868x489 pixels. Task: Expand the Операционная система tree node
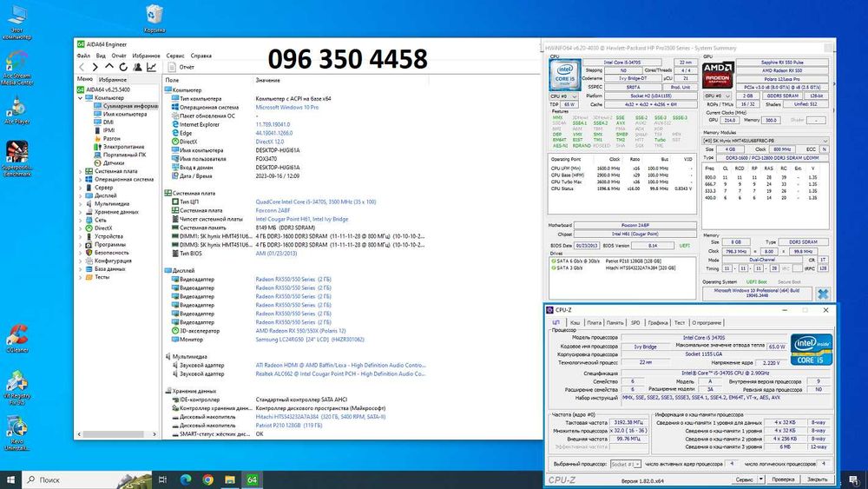pos(80,180)
